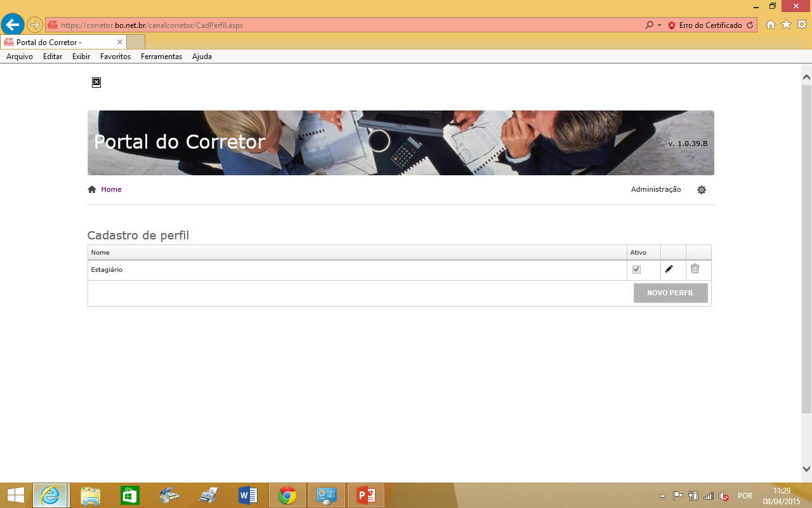Open the Control Panel taskbar icon

point(327,495)
